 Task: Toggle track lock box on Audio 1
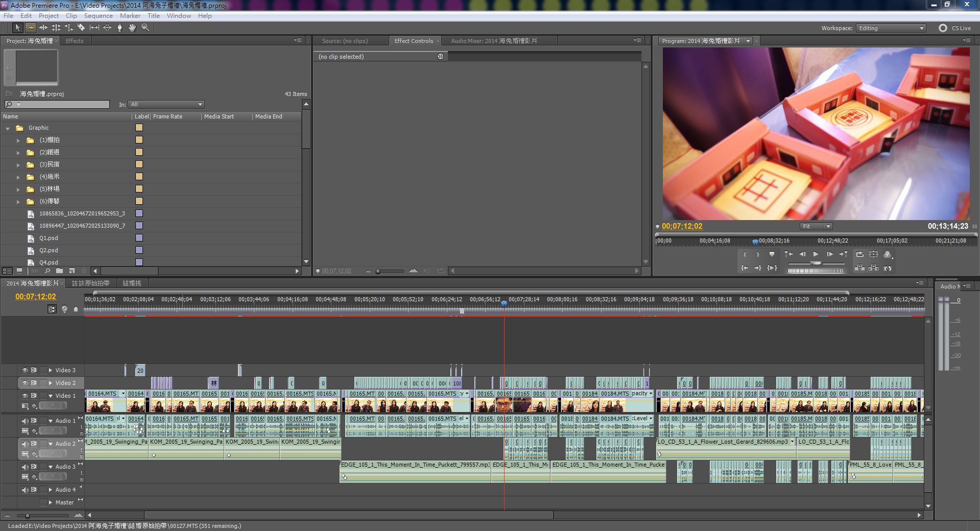coord(43,421)
